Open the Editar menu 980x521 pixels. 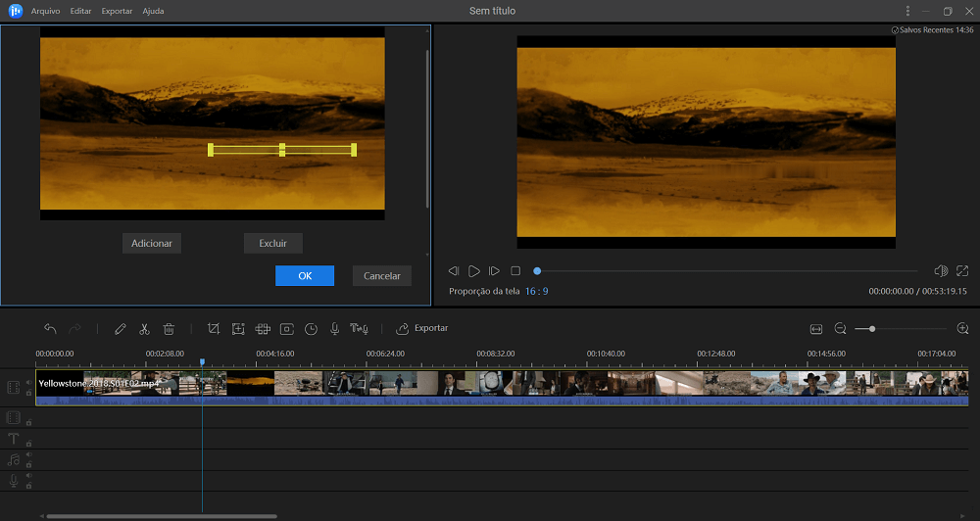tap(80, 11)
